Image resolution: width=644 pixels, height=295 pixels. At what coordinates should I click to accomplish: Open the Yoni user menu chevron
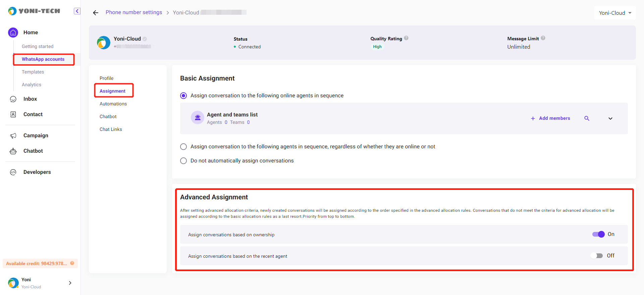(x=70, y=283)
